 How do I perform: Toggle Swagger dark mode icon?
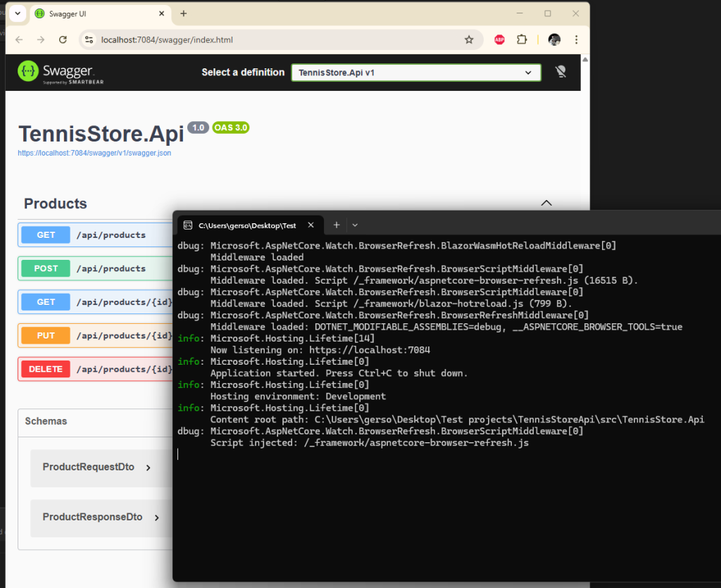point(560,72)
